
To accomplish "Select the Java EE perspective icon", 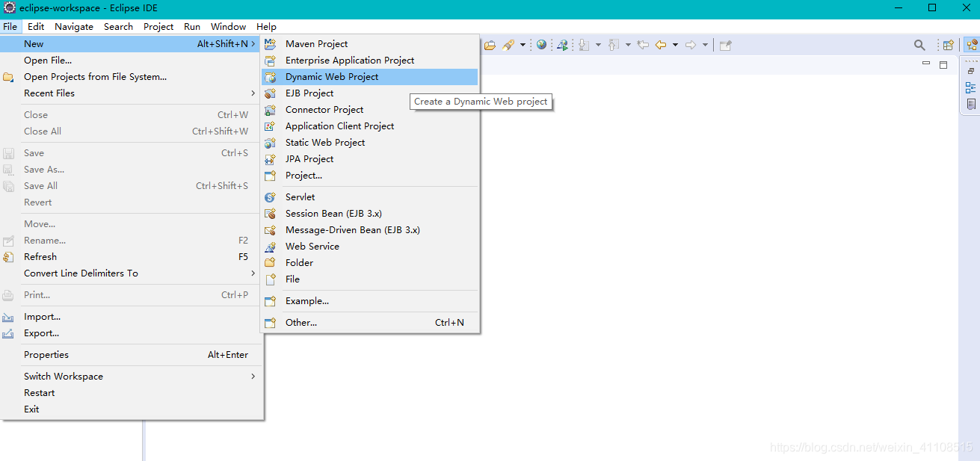I will tap(971, 45).
